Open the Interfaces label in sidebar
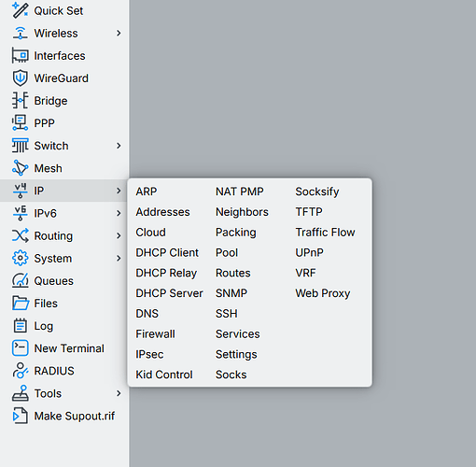This screenshot has width=476, height=467. (60, 56)
